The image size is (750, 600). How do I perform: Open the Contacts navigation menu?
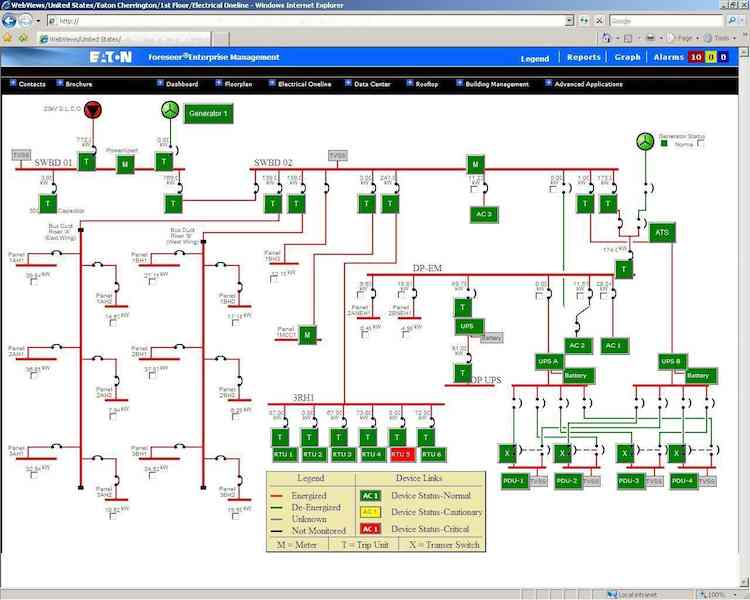coord(28,84)
